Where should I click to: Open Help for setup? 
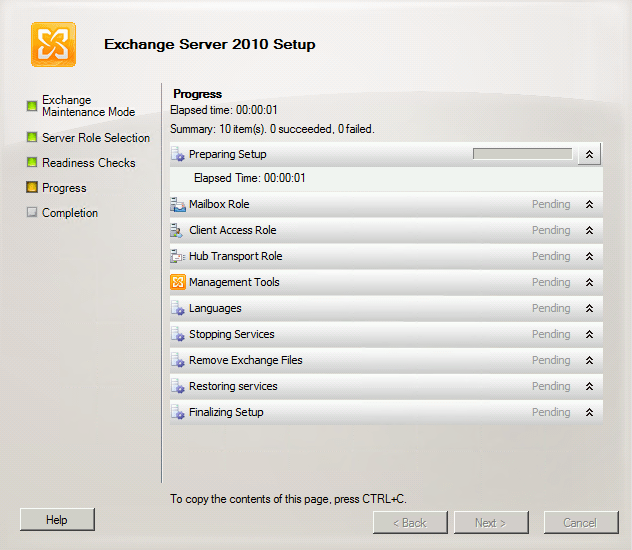pos(57,520)
